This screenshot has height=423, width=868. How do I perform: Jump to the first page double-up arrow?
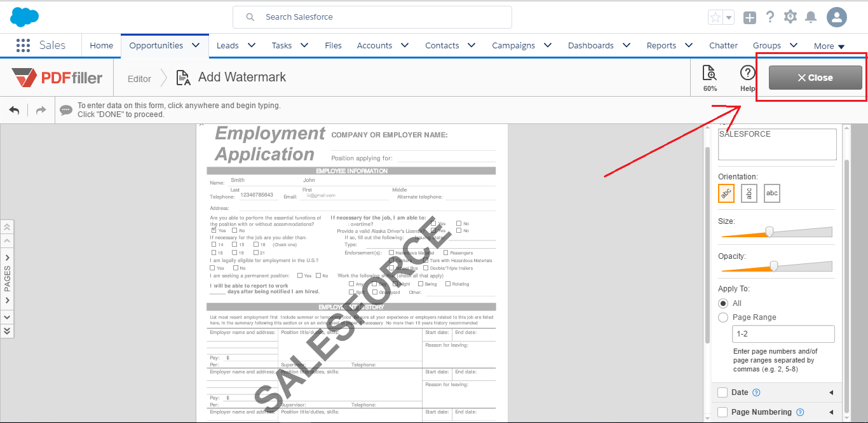coord(7,226)
